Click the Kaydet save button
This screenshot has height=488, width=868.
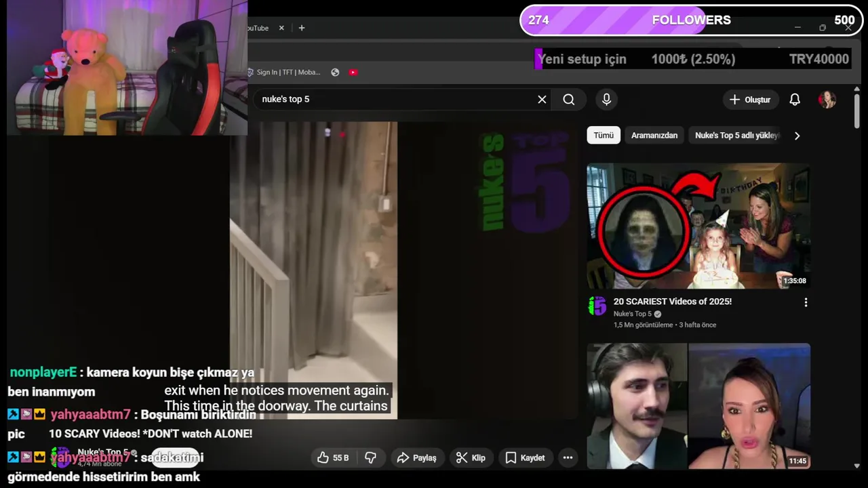525,457
